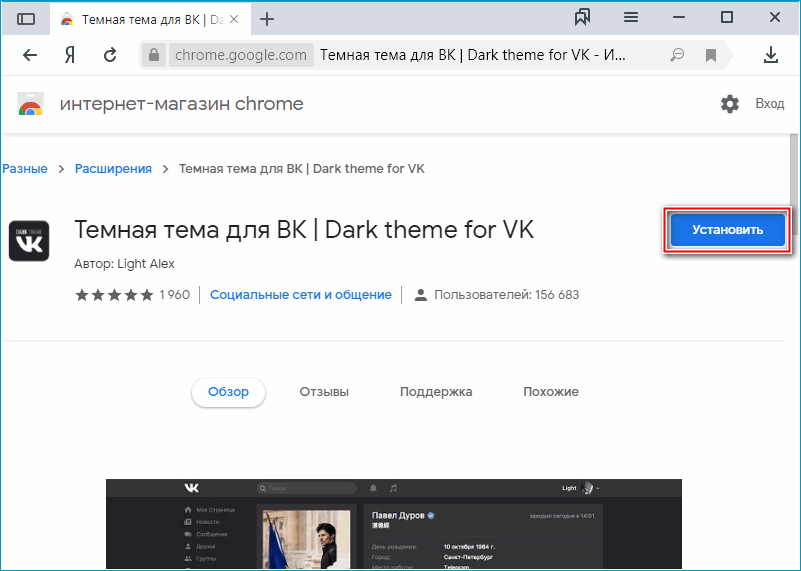Open Yandex home via Я button
Image resolution: width=801 pixels, height=571 pixels.
point(70,55)
